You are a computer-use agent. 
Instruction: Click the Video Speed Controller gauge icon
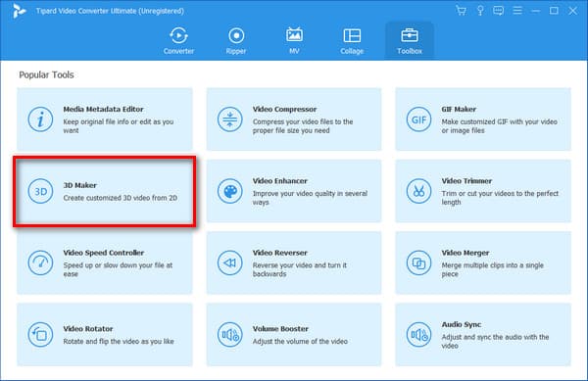tap(40, 263)
